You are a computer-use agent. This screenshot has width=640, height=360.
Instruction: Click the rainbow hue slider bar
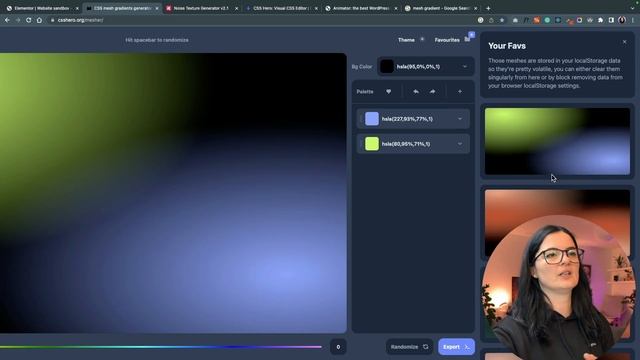[x=161, y=347]
